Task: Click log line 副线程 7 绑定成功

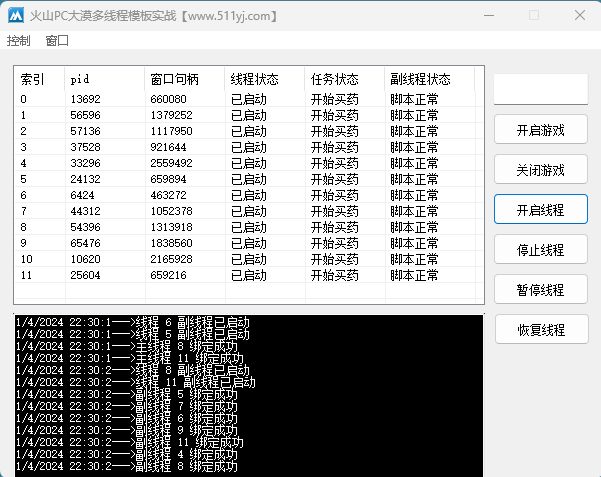Action: [x=127, y=406]
